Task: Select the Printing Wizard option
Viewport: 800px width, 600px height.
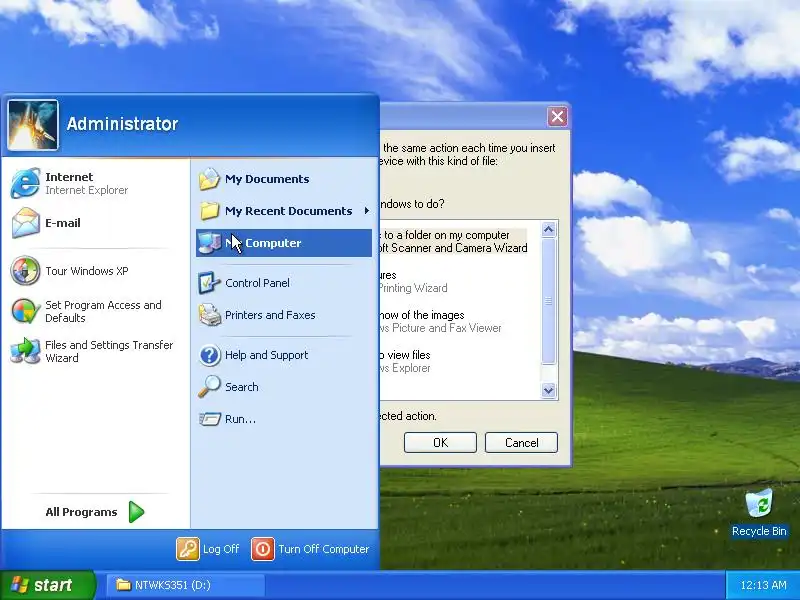Action: [414, 282]
